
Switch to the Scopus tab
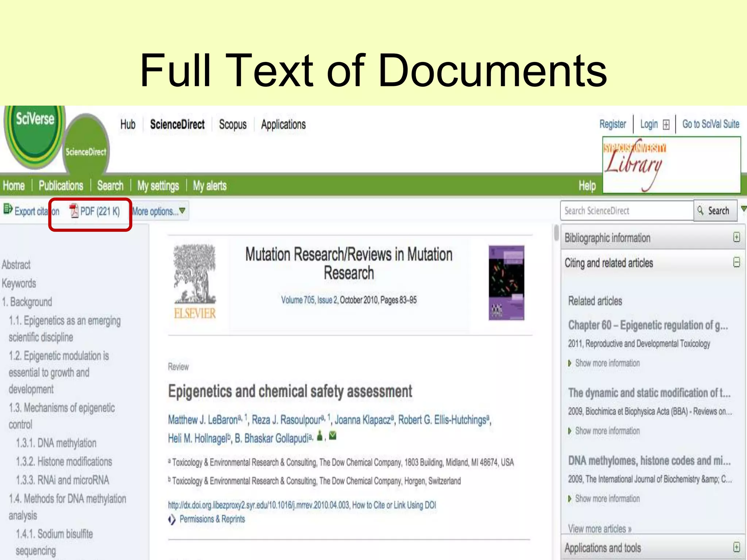pyautogui.click(x=233, y=125)
